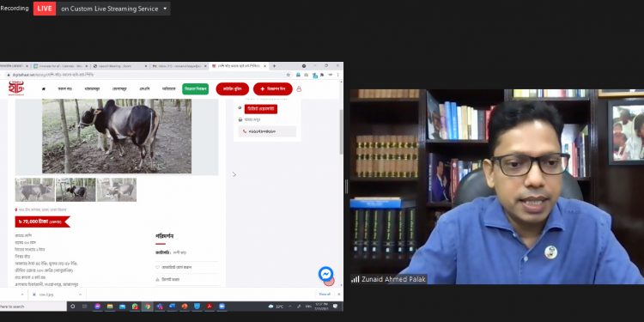Open the third navigation menu item
Screen dimensions: 644x322
pos(92,88)
